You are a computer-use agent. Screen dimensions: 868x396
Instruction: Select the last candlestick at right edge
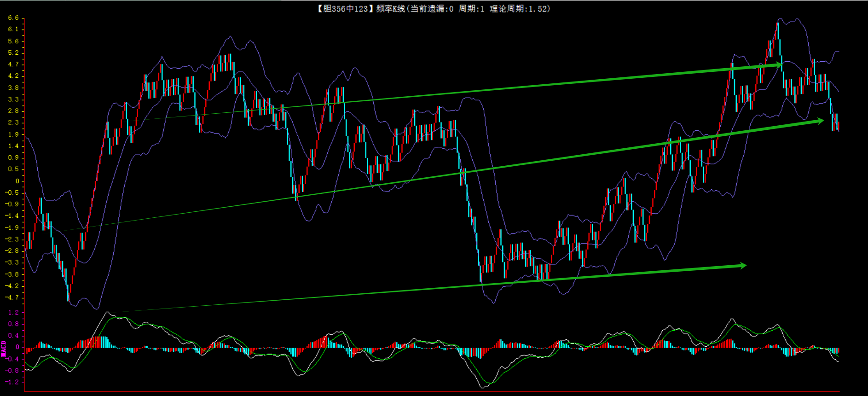838,126
